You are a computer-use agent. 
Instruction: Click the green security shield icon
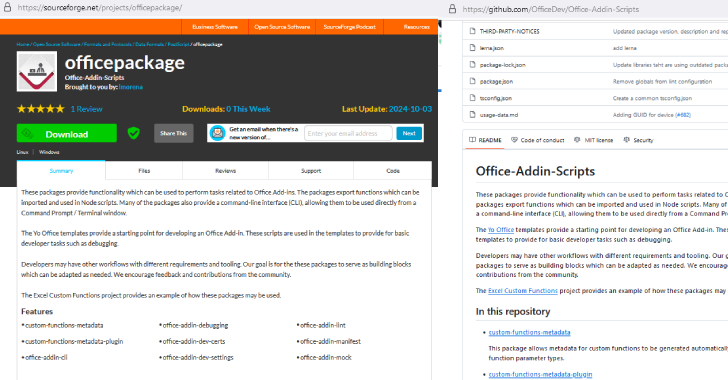134,133
